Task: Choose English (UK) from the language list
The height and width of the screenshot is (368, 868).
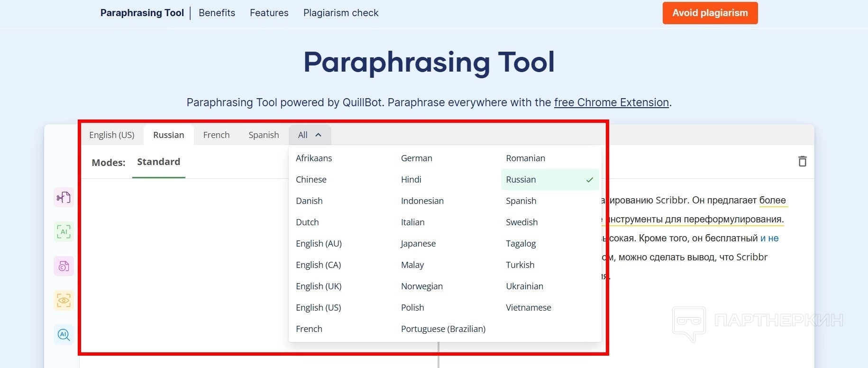Action: pos(319,286)
